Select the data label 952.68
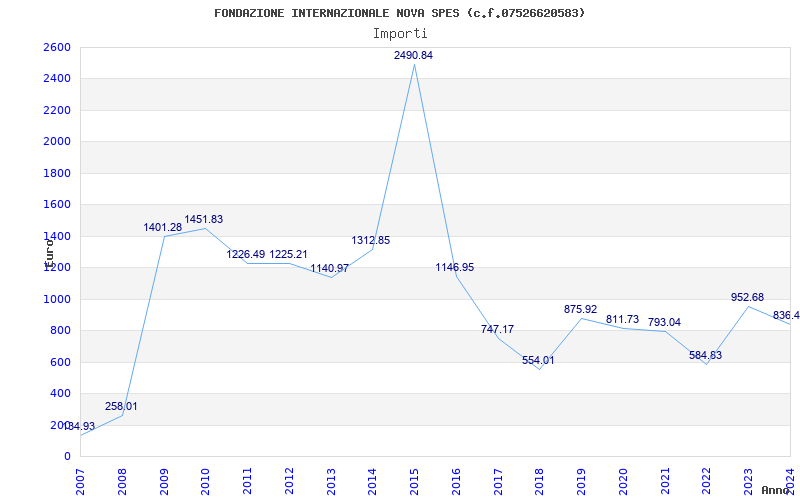This screenshot has height=500, width=800. (747, 297)
